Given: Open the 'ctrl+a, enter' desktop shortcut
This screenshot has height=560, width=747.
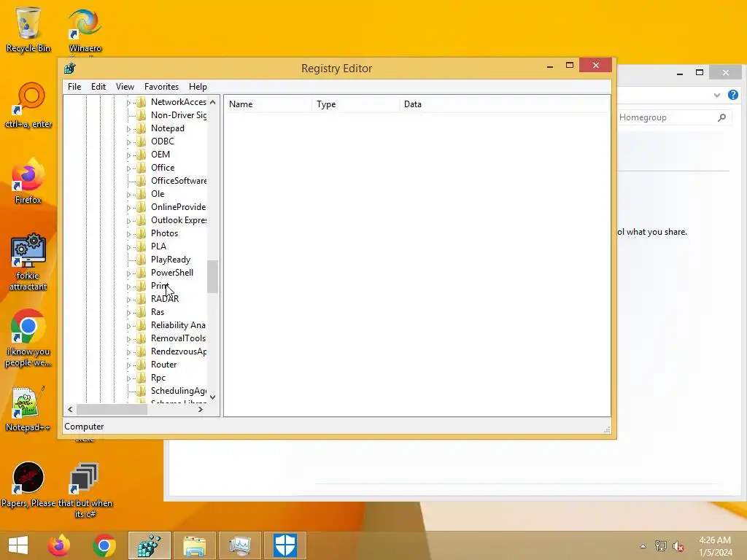Looking at the screenshot, I should 28,106.
